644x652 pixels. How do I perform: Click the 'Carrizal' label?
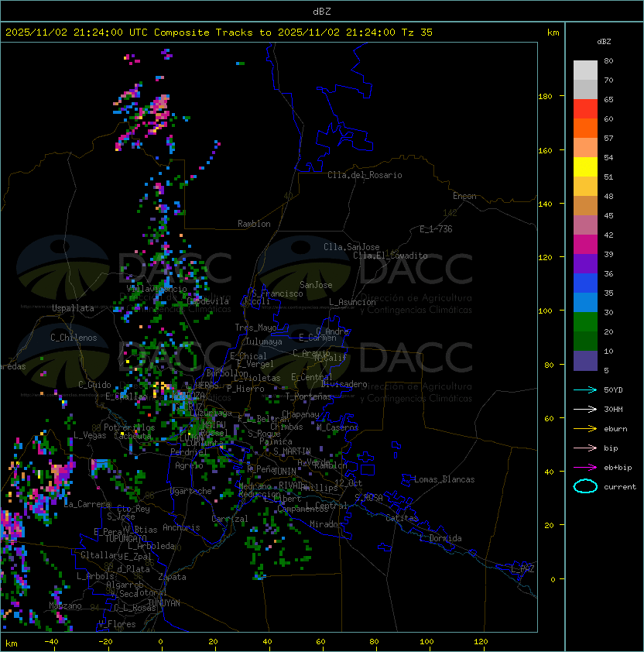229,519
